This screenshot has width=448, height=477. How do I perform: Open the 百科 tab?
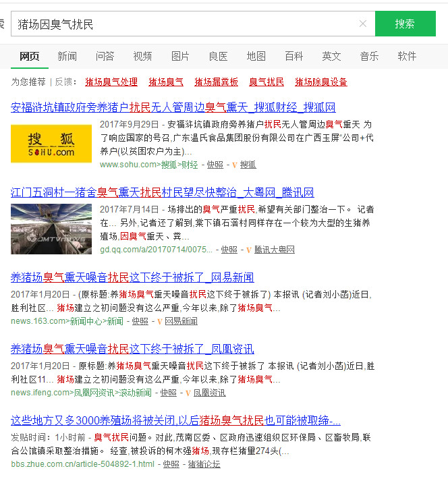pyautogui.click(x=293, y=56)
